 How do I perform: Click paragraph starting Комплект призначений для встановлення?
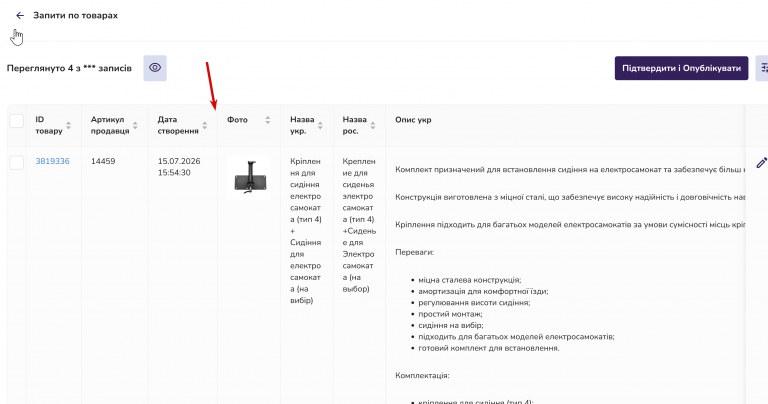pyautogui.click(x=570, y=170)
